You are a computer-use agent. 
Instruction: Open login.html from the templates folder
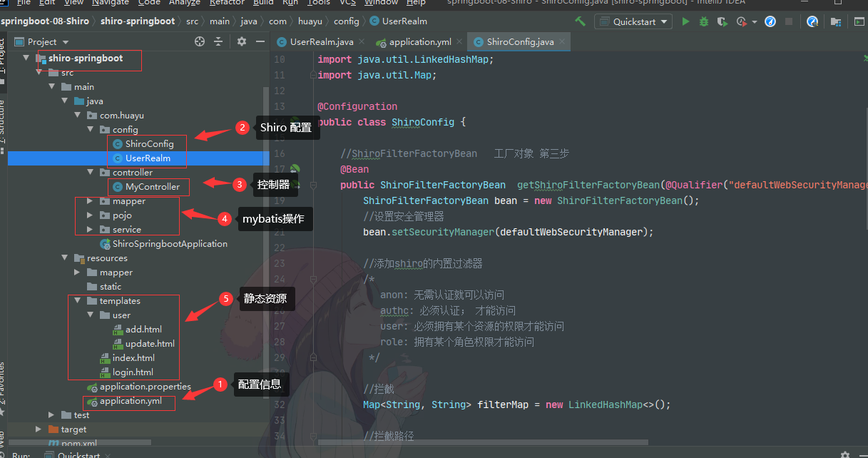(133, 372)
